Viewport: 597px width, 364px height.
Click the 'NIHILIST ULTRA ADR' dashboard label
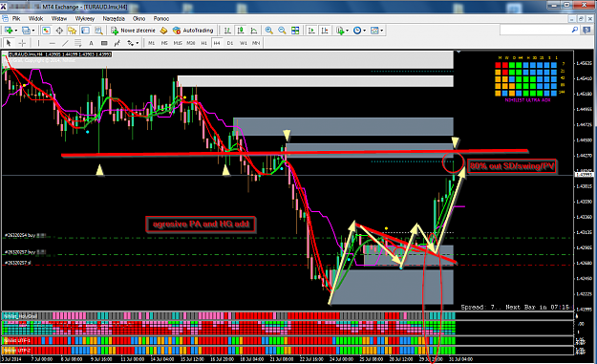pyautogui.click(x=527, y=100)
